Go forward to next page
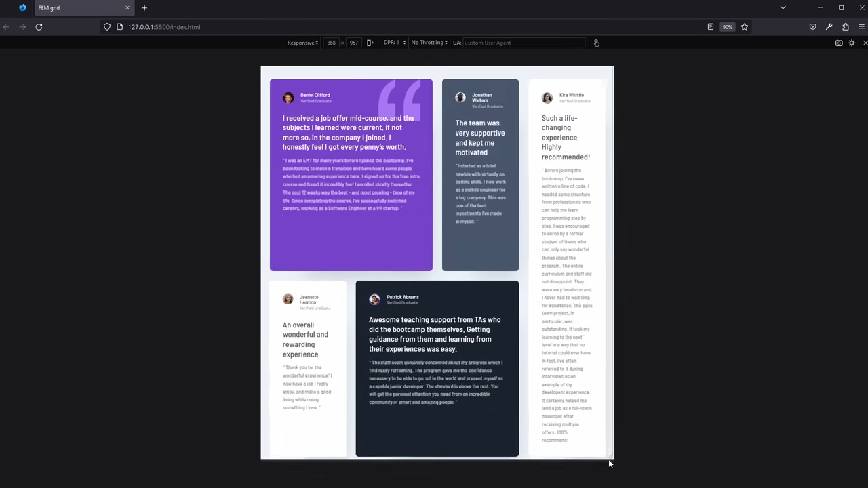 [22, 27]
